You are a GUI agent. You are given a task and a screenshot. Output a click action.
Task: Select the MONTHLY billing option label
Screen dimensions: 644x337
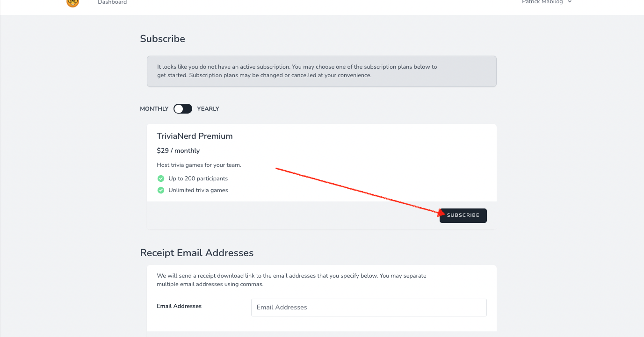[154, 108]
